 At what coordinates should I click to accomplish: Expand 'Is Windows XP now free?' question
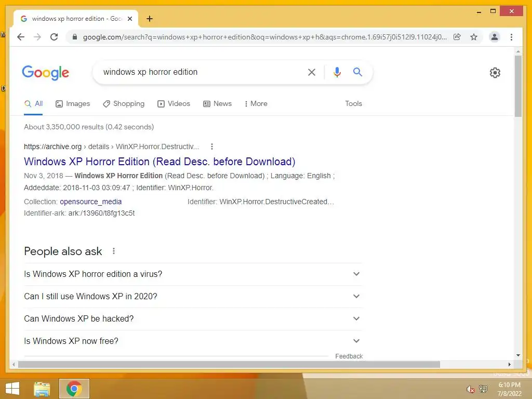pyautogui.click(x=193, y=341)
